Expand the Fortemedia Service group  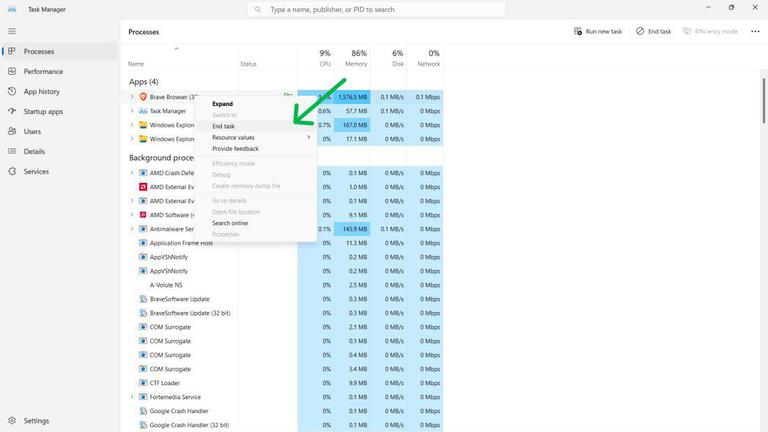pos(132,397)
